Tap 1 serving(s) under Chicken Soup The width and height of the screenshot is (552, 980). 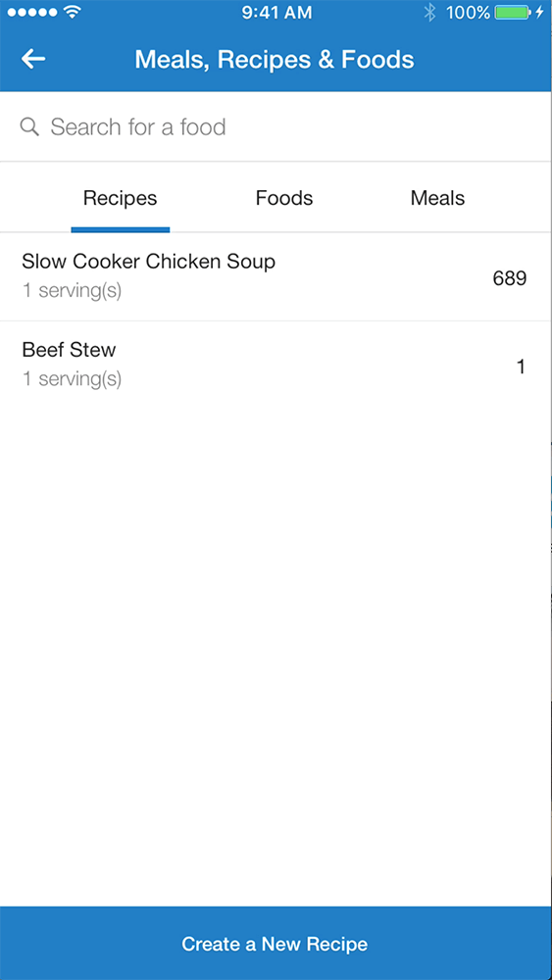coord(72,291)
